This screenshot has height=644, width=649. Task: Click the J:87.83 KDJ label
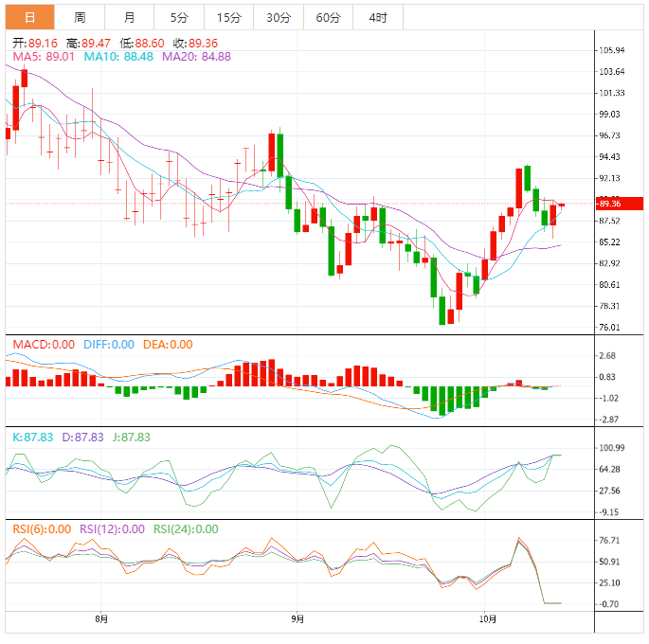click(131, 438)
